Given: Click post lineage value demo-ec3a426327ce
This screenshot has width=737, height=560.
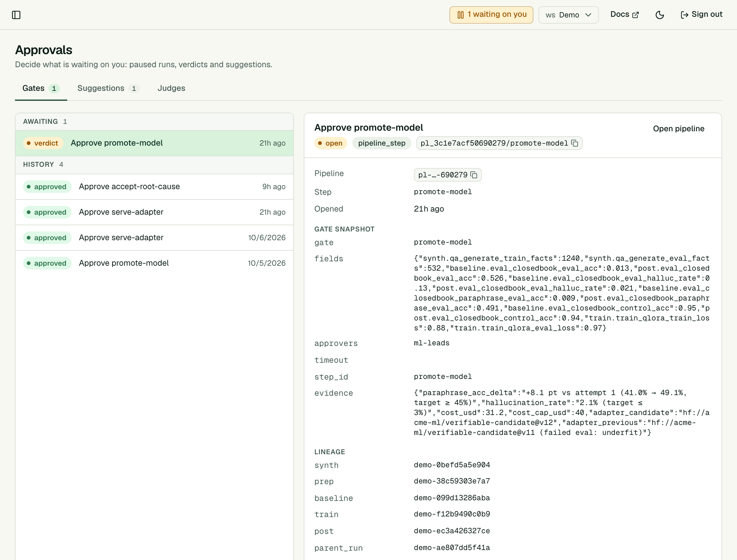Looking at the screenshot, I should pos(452,531).
